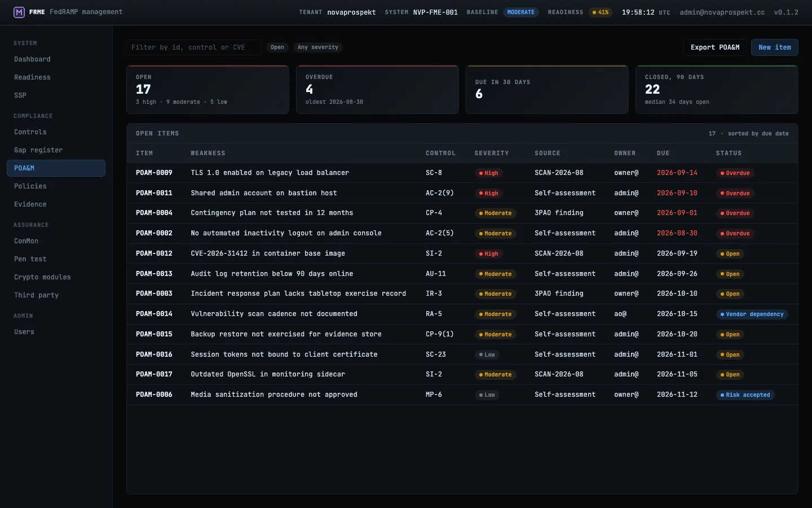Open the Gap register

click(56, 150)
